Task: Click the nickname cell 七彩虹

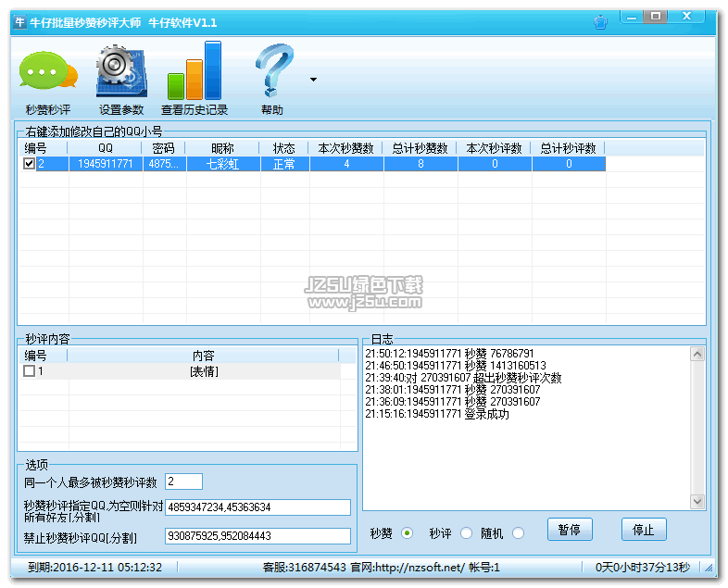Action: tap(223, 164)
